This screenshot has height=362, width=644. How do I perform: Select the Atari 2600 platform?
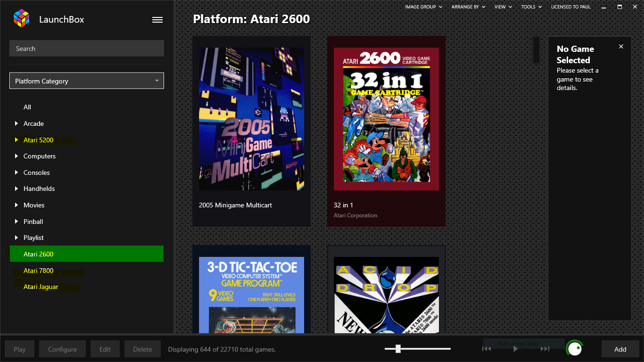tap(87, 254)
